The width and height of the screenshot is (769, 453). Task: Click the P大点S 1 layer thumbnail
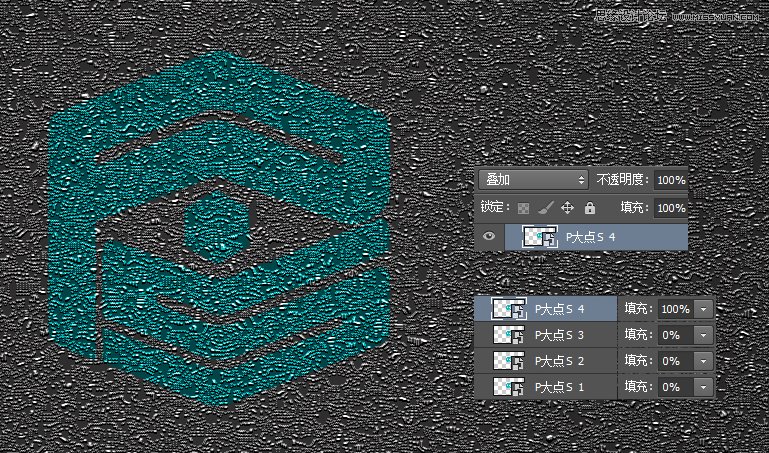pos(509,387)
